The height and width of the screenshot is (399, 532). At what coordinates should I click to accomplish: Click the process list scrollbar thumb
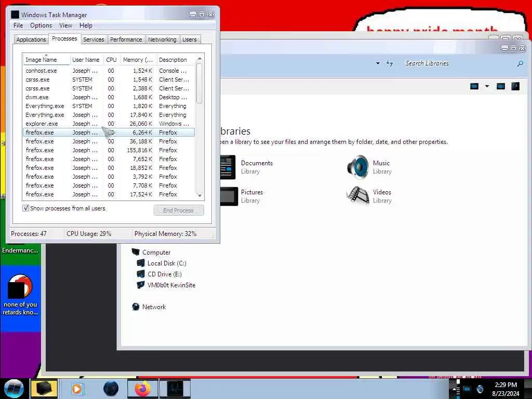199,83
